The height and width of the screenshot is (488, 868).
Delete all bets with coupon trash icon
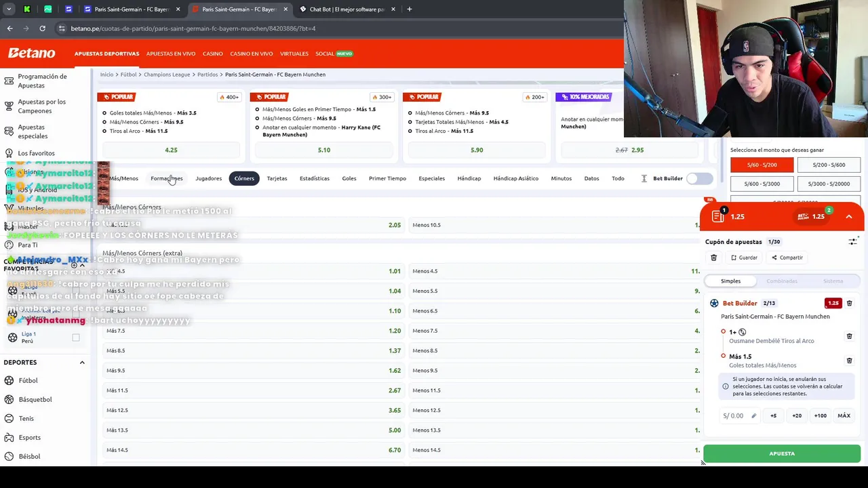pyautogui.click(x=713, y=258)
